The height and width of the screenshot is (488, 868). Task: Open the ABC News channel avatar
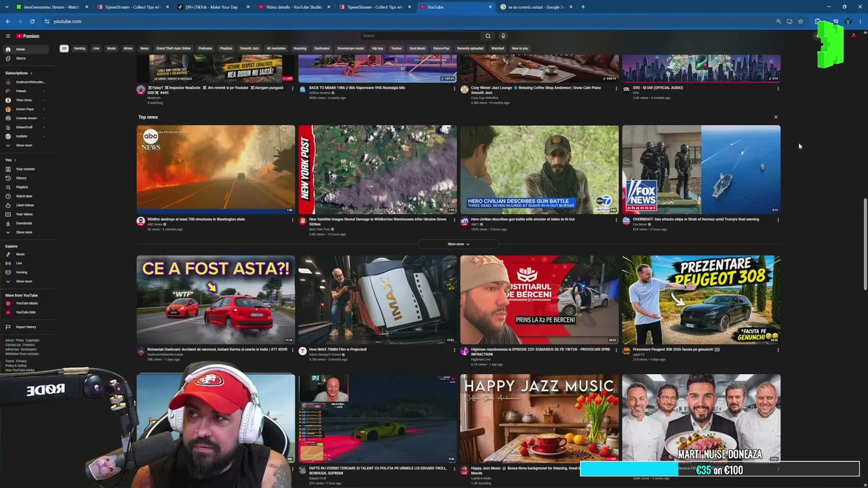(x=141, y=221)
